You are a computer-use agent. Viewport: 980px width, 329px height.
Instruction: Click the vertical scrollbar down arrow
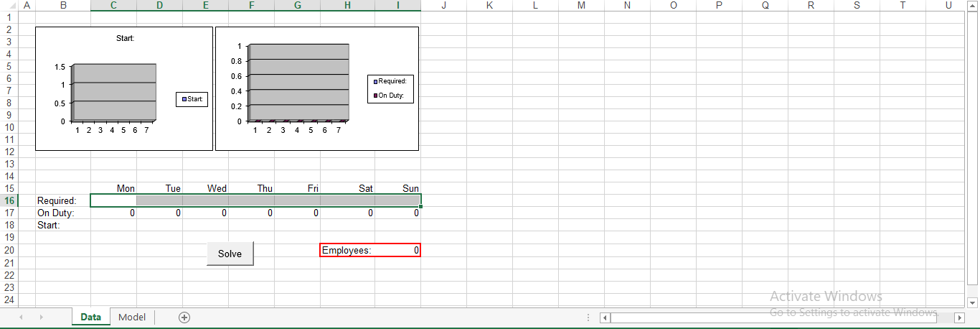coord(973,302)
